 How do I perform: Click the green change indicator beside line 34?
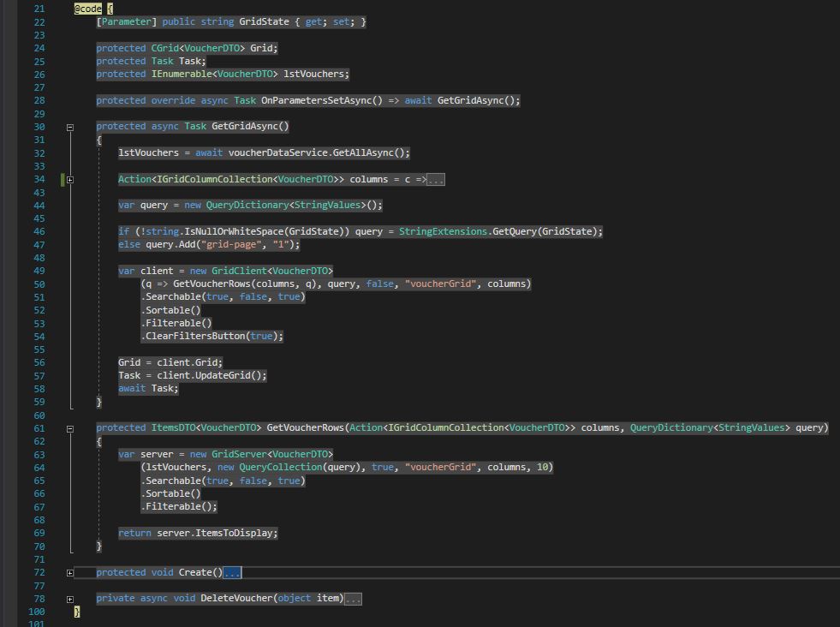[61, 179]
